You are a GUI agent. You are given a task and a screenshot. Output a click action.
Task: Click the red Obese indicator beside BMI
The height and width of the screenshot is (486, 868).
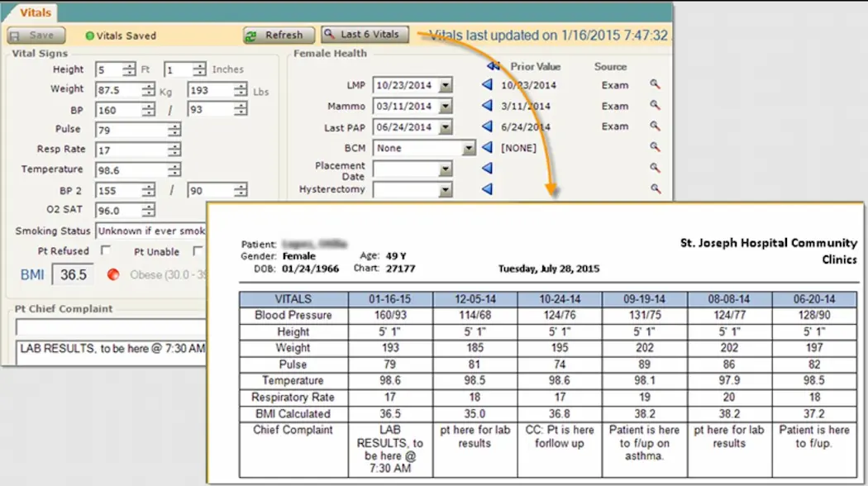tap(112, 275)
